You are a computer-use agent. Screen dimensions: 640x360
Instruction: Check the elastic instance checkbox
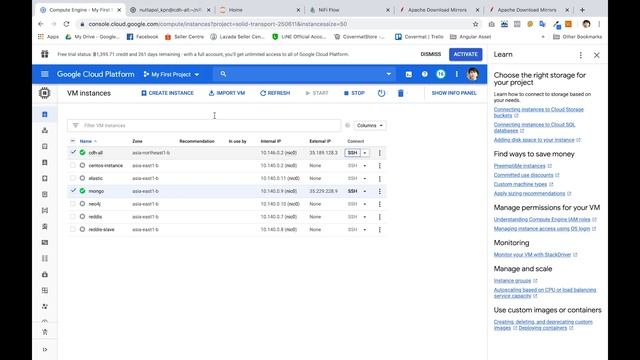click(73, 178)
